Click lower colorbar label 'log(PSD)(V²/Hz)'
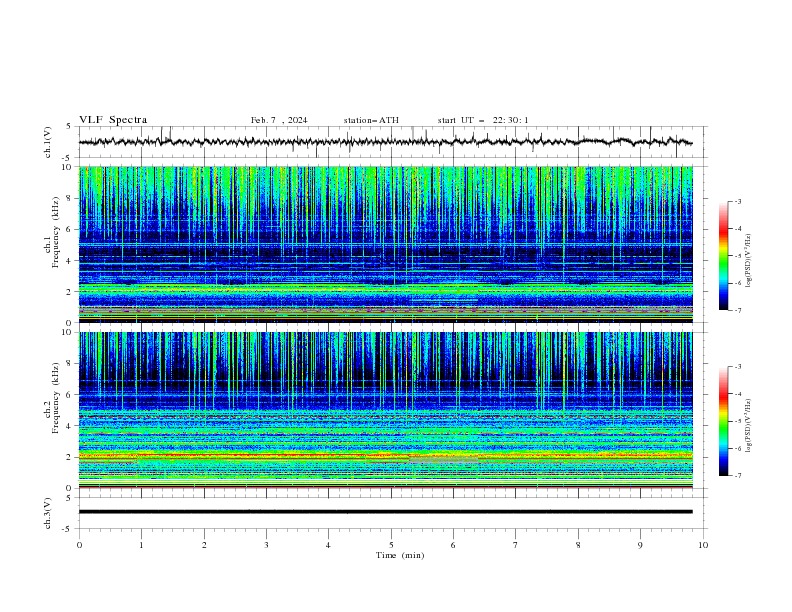This screenshot has height=612, width=792. click(748, 426)
